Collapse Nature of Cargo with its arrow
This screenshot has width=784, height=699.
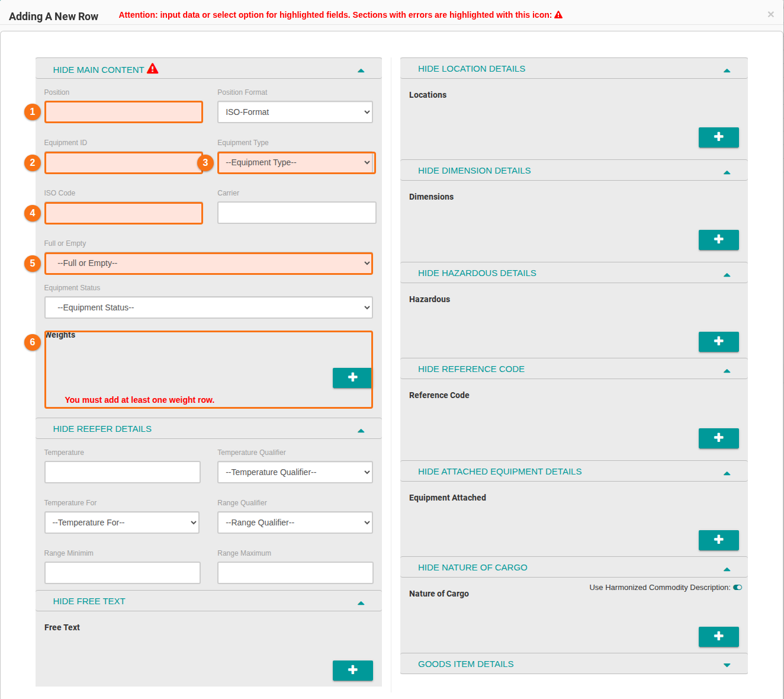[727, 569]
